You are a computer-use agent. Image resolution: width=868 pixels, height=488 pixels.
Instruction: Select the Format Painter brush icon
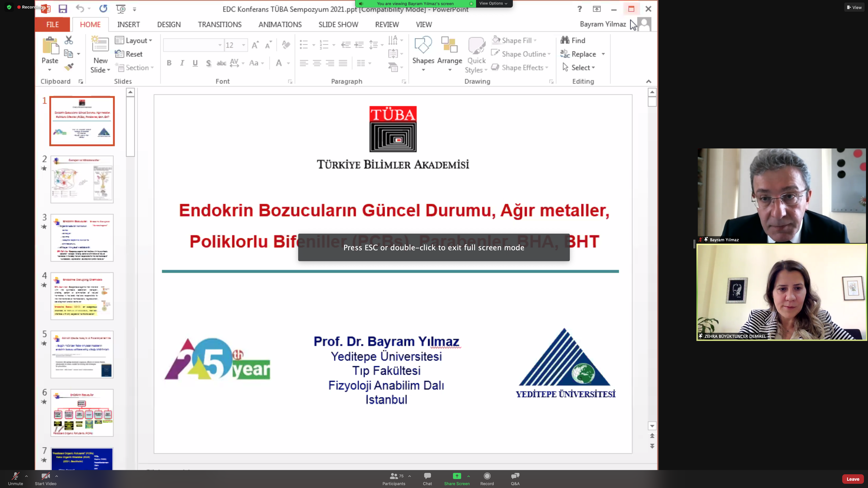coord(69,67)
